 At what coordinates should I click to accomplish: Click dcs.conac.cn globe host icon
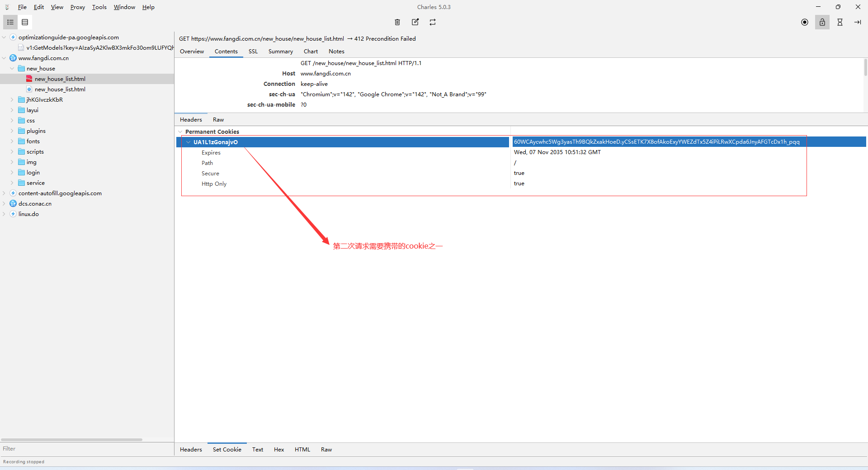coord(13,204)
